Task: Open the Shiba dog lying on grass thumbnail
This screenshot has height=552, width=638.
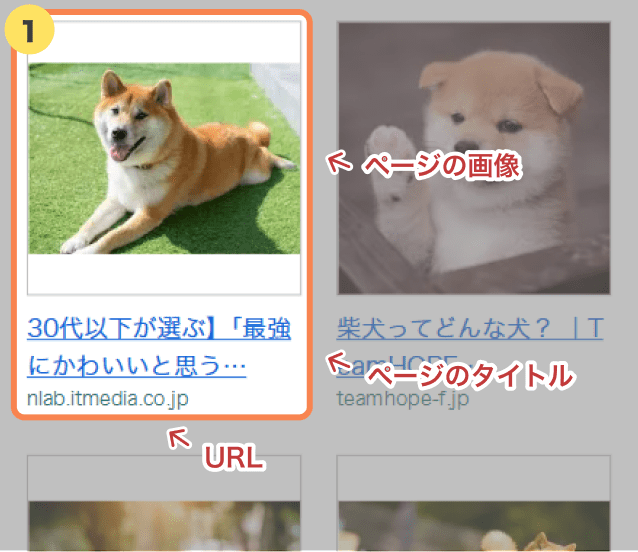Action: pyautogui.click(x=164, y=158)
